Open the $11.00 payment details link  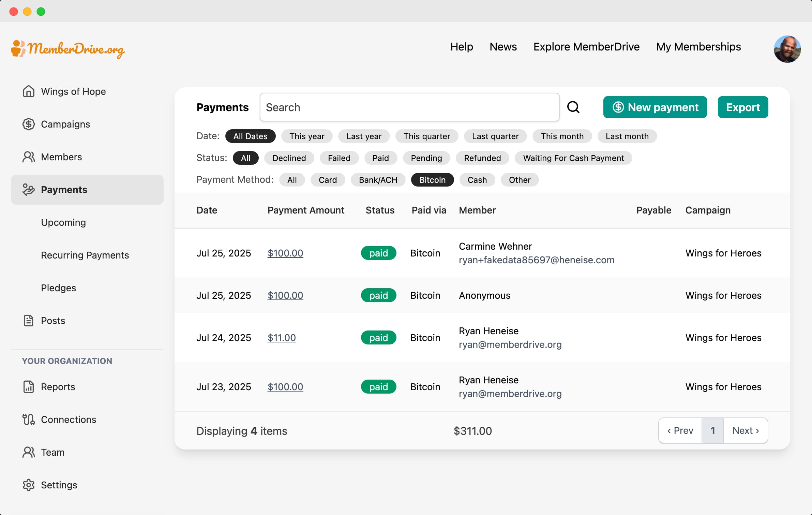pyautogui.click(x=282, y=338)
